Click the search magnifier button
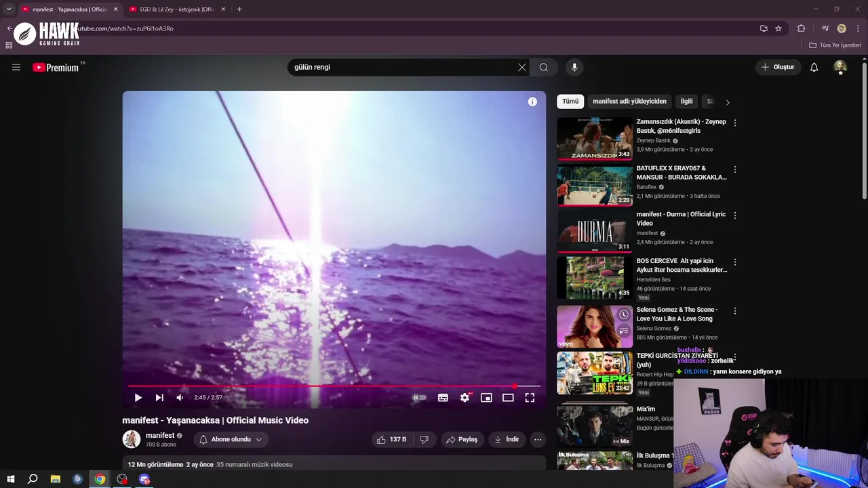Viewport: 868px width, 488px height. pyautogui.click(x=544, y=67)
